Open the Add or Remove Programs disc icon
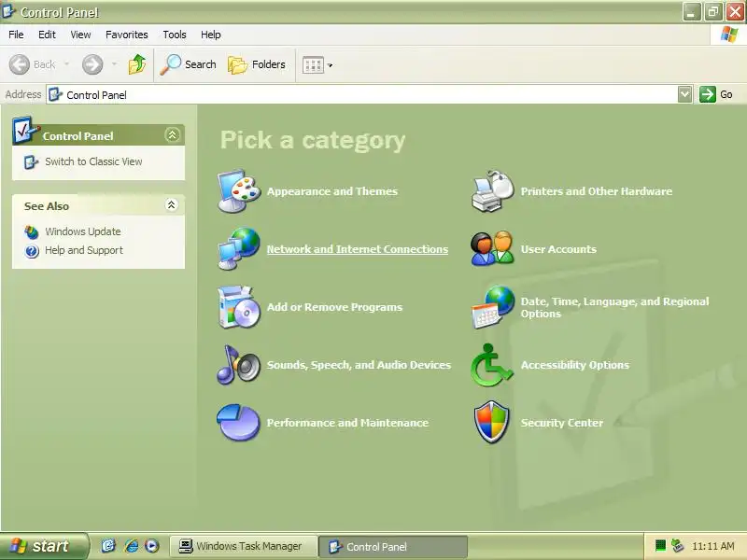 [239, 307]
